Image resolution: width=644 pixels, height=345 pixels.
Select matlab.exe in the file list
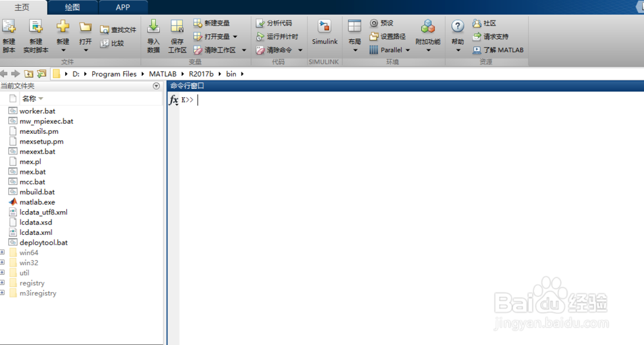[x=37, y=202]
